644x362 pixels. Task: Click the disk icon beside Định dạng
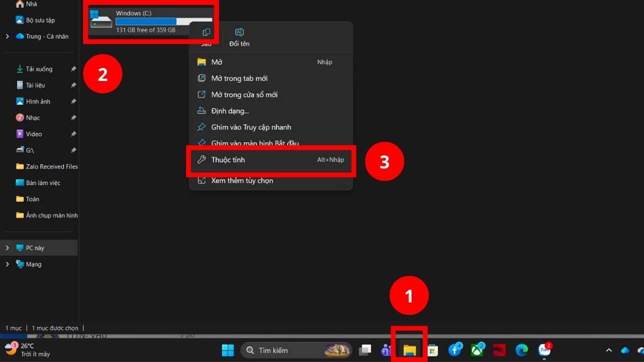(201, 110)
